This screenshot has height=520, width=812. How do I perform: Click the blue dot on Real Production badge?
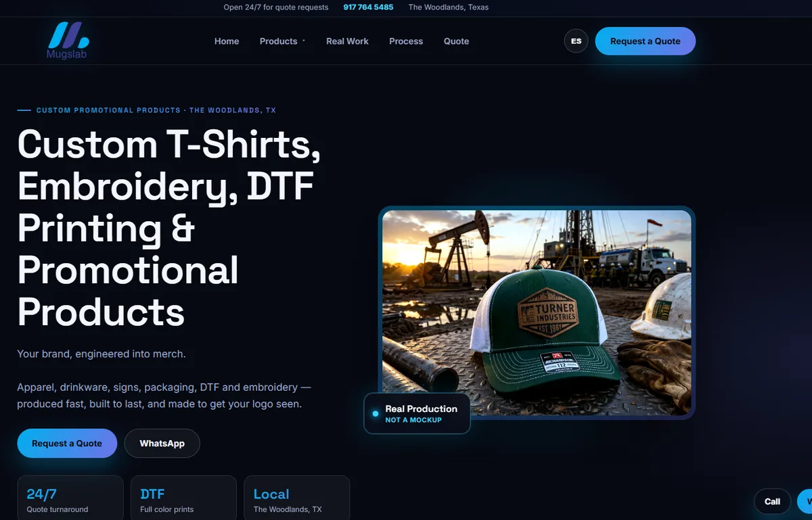pyautogui.click(x=376, y=414)
